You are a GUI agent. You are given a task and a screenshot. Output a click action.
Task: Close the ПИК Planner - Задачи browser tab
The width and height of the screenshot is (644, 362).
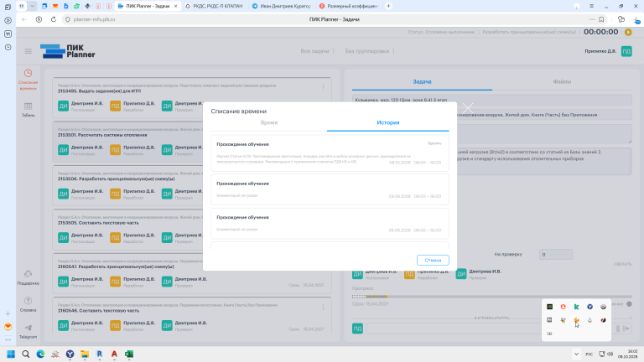(x=176, y=6)
